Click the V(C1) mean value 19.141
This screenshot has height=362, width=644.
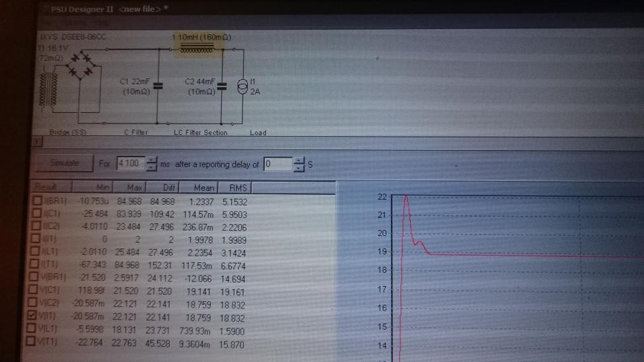[198, 292]
